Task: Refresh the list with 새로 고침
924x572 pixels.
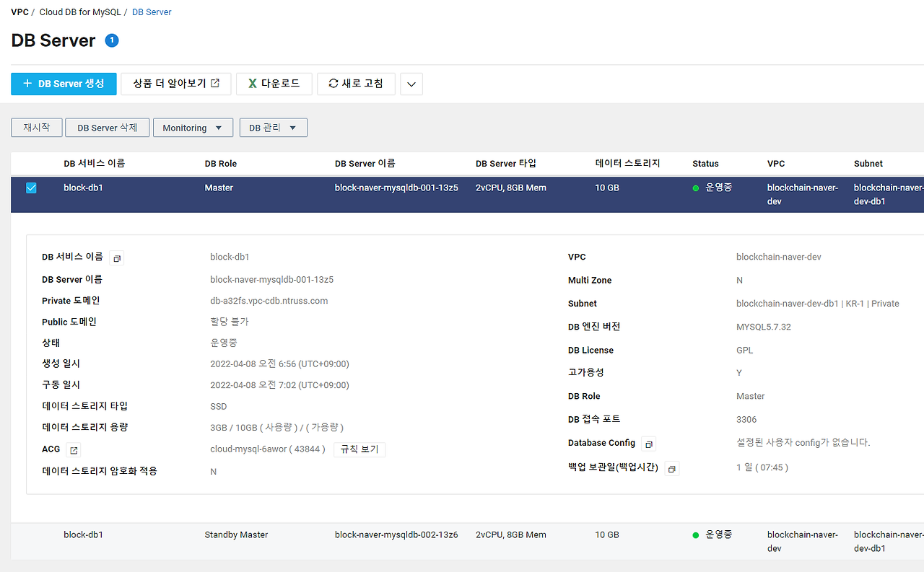Action: click(x=356, y=84)
